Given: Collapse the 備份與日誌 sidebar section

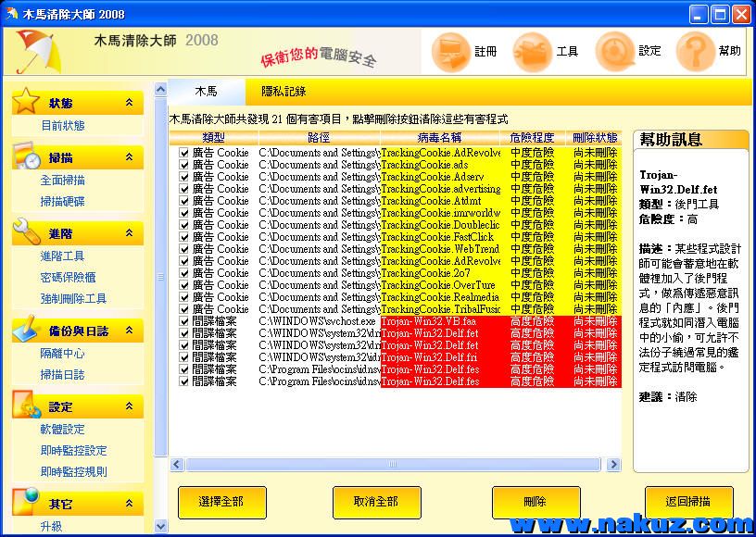Looking at the screenshot, I should click(129, 330).
